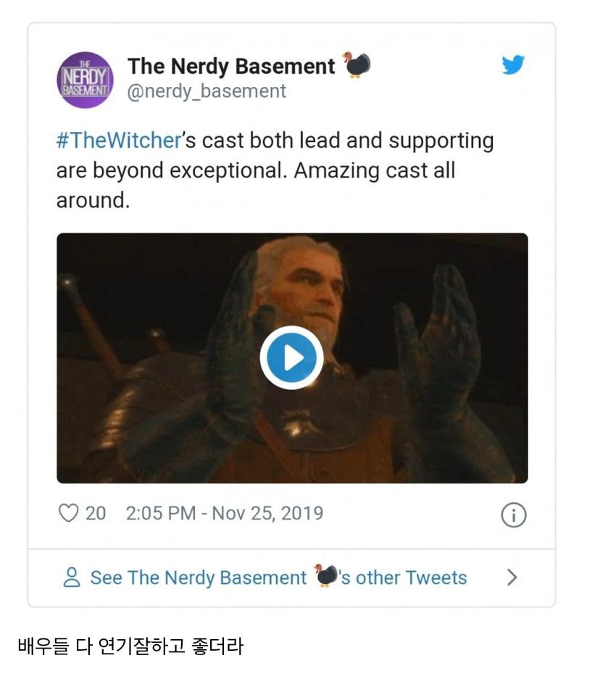Expand the right chevron arrow in footer
600x700 pixels.
(512, 578)
